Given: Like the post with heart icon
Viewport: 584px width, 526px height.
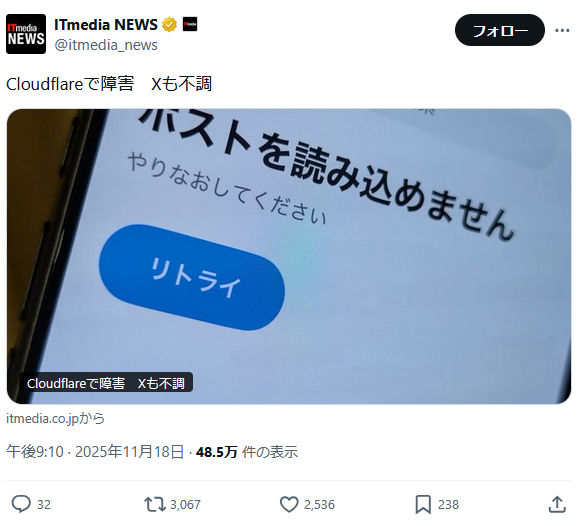Looking at the screenshot, I should 289,505.
